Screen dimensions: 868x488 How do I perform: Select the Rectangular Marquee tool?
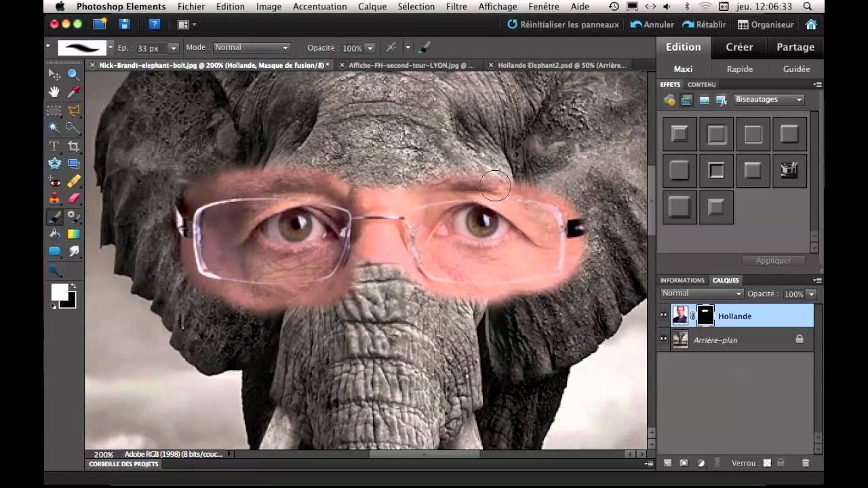pos(54,110)
